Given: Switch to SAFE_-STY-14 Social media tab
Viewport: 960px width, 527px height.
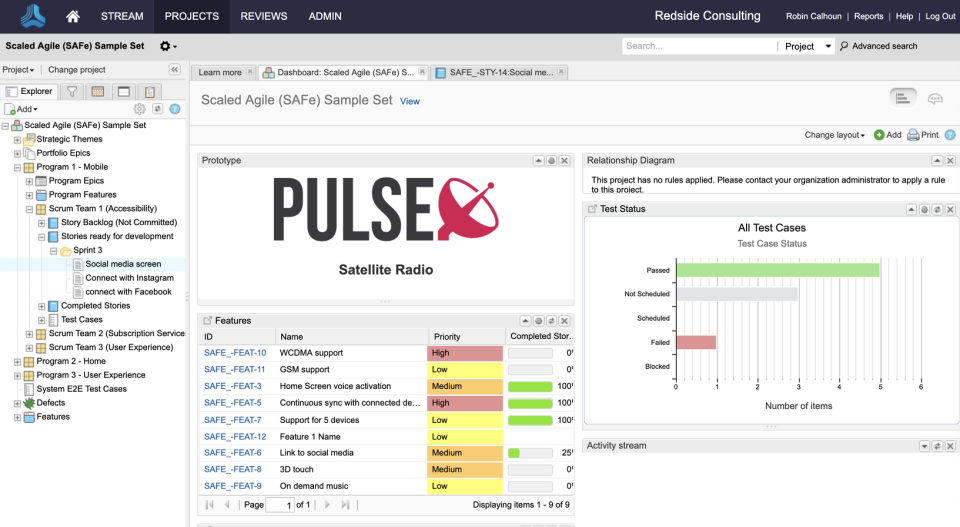Looking at the screenshot, I should (501, 72).
